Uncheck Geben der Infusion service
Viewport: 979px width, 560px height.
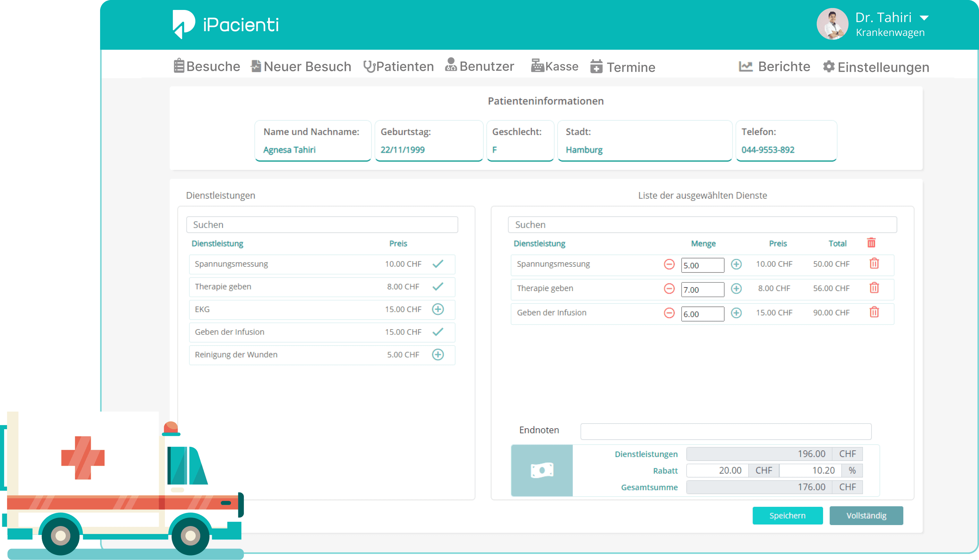tap(438, 332)
